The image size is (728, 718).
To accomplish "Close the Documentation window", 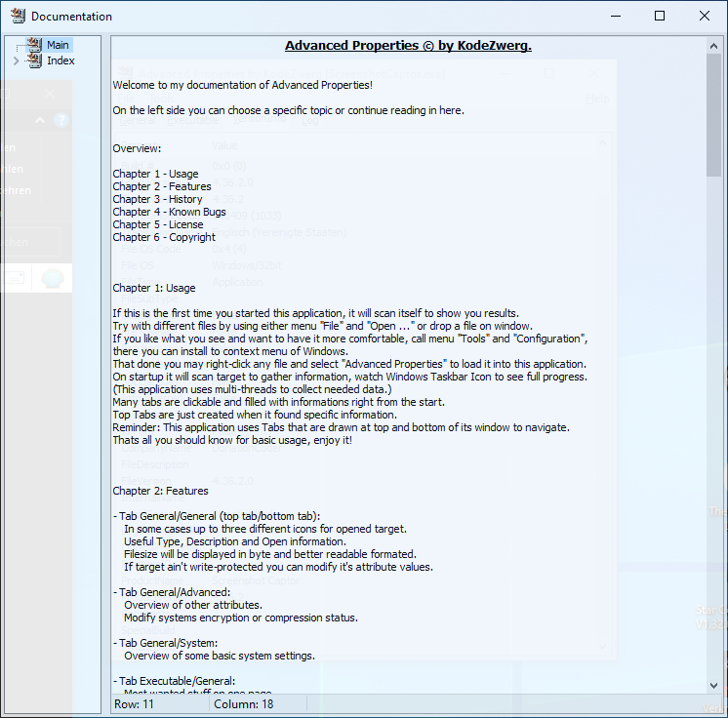I will click(x=705, y=16).
